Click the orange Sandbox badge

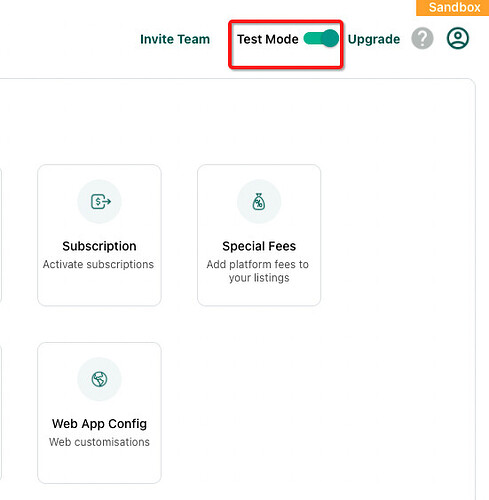(x=452, y=7)
